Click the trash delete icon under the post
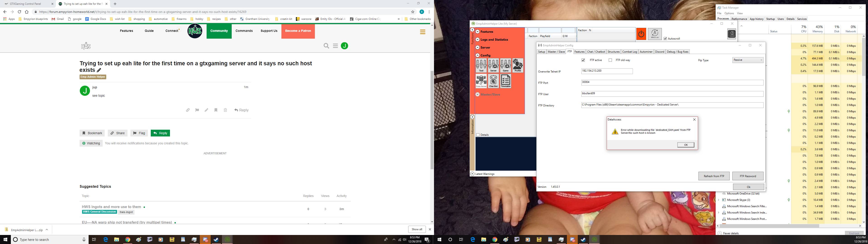 click(x=225, y=110)
